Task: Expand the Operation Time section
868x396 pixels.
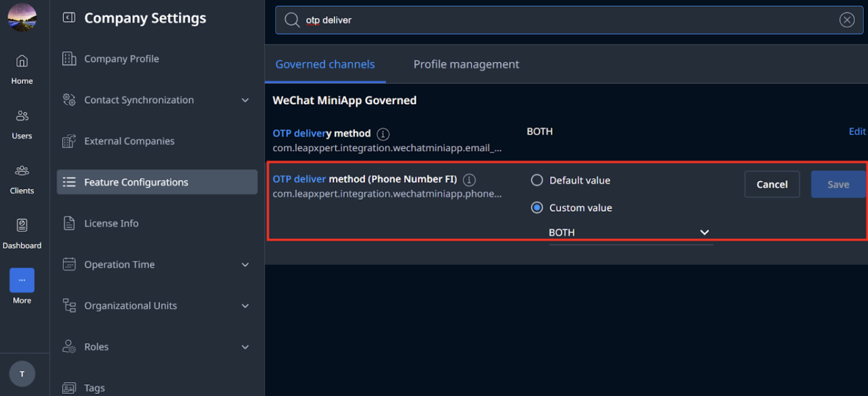Action: pos(245,265)
